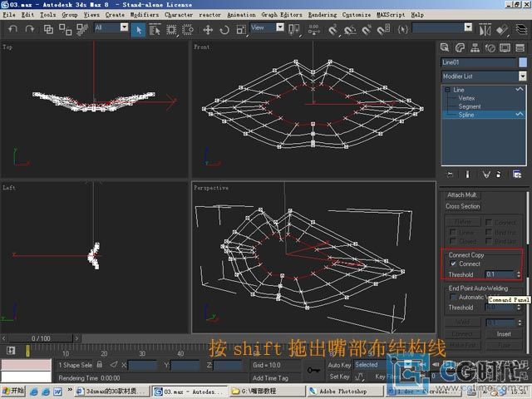Open the named selection sets dropdown
The height and width of the screenshot is (399, 532).
(x=468, y=27)
